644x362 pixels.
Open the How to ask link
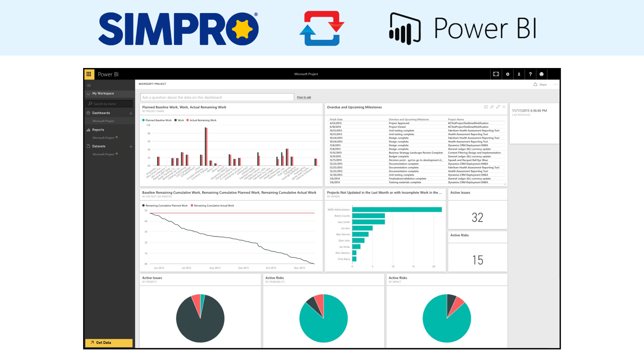click(304, 97)
